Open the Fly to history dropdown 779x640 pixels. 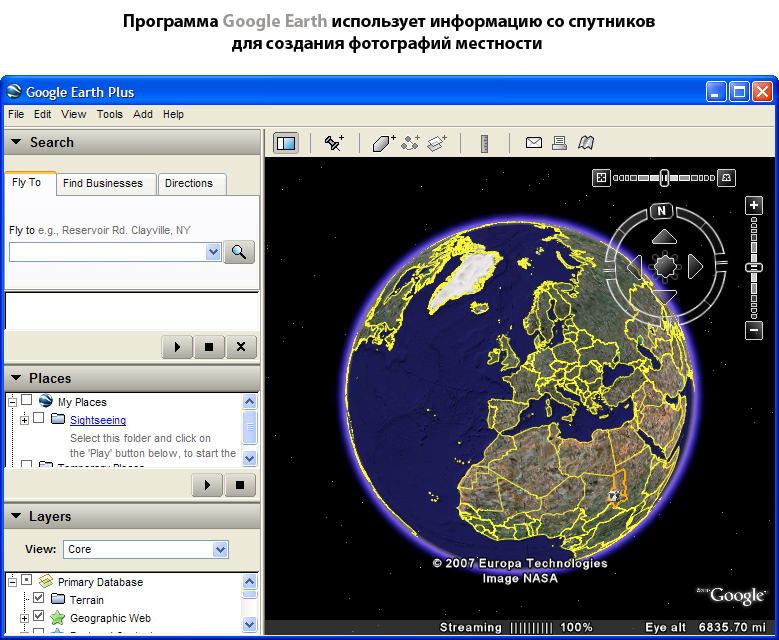213,252
